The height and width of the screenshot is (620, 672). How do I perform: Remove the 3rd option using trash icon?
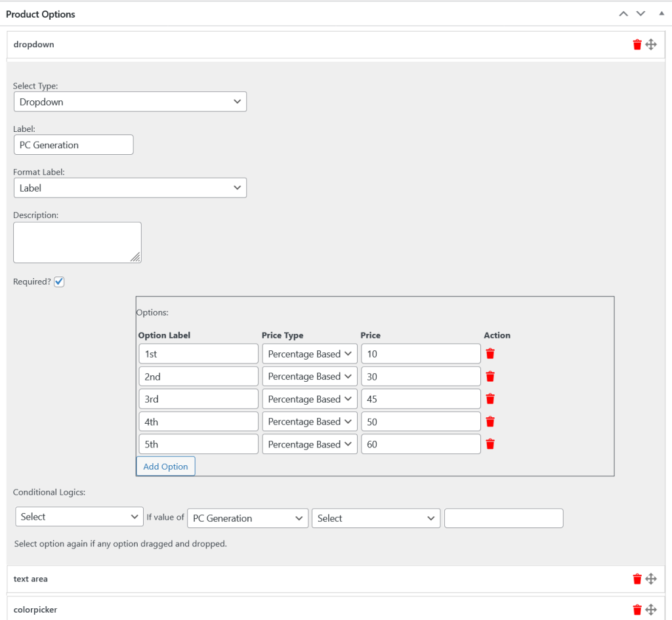490,399
